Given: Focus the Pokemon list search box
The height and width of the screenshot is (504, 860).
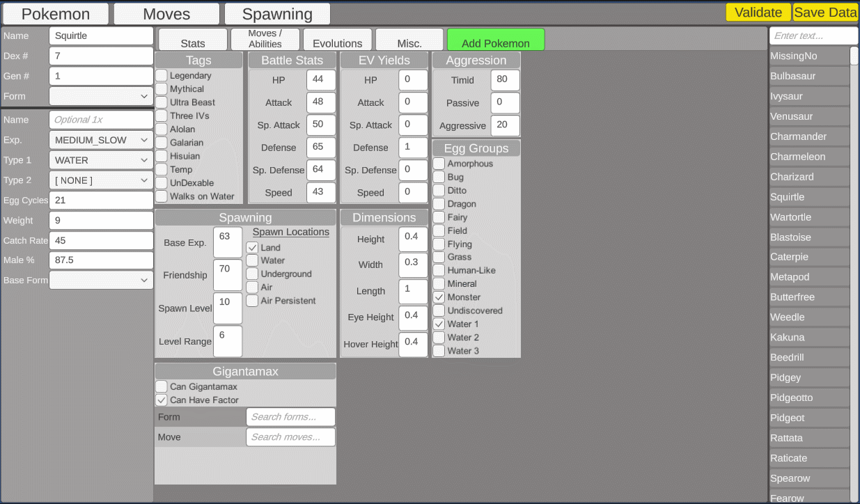Looking at the screenshot, I should pyautogui.click(x=813, y=36).
